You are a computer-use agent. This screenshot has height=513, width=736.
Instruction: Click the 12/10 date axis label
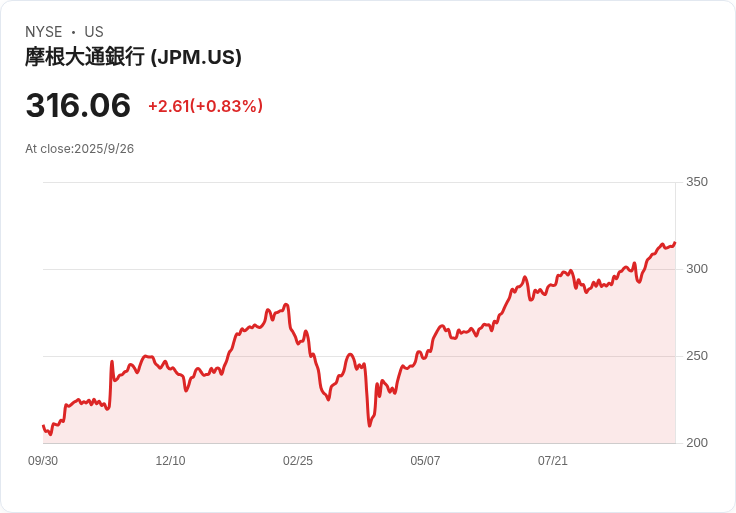tap(170, 460)
